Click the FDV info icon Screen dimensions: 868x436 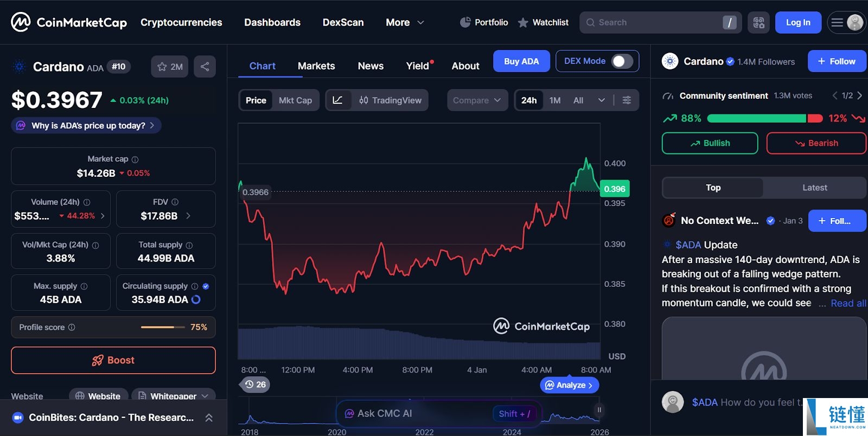(x=175, y=202)
